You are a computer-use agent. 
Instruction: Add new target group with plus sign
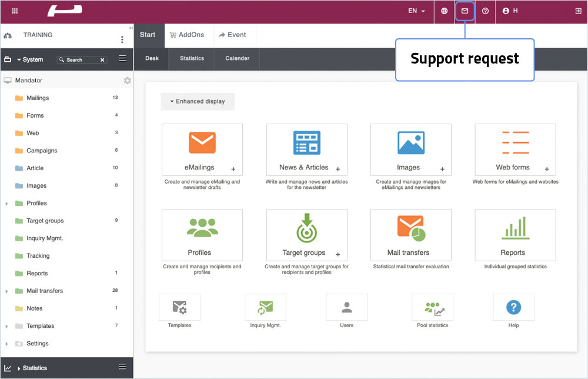point(338,254)
